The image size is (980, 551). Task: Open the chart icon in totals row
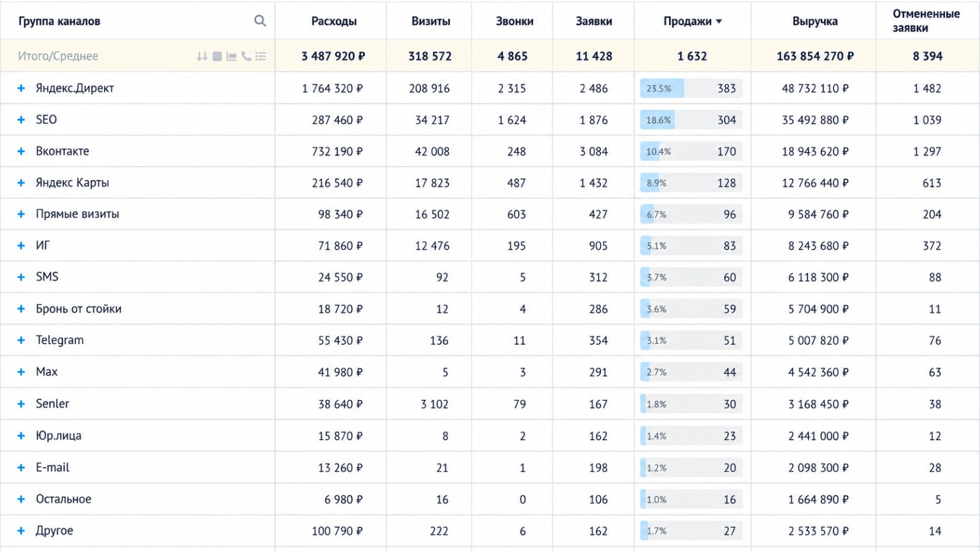pyautogui.click(x=232, y=56)
